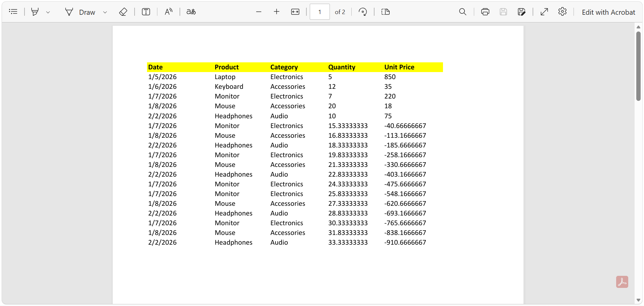The width and height of the screenshot is (644, 306).
Task: Click the value -910.6666667
Action: click(405, 242)
